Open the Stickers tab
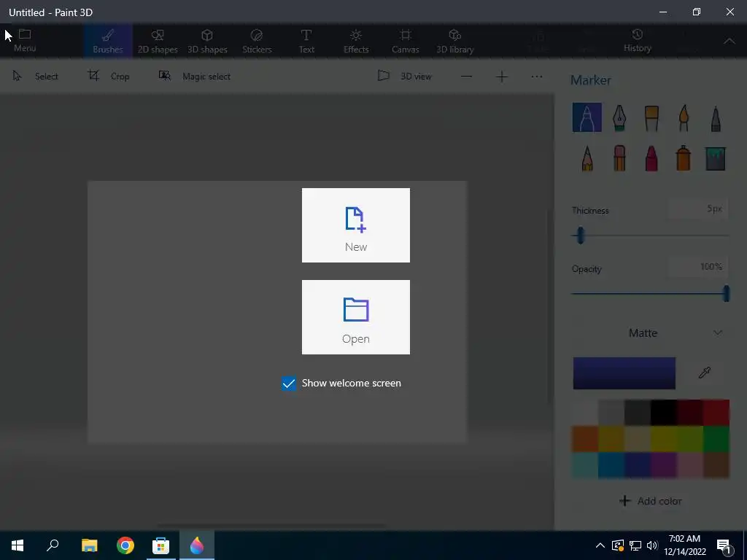 pyautogui.click(x=257, y=42)
